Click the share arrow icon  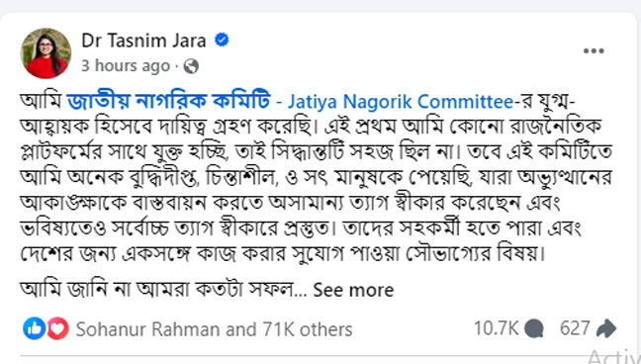coord(606,328)
